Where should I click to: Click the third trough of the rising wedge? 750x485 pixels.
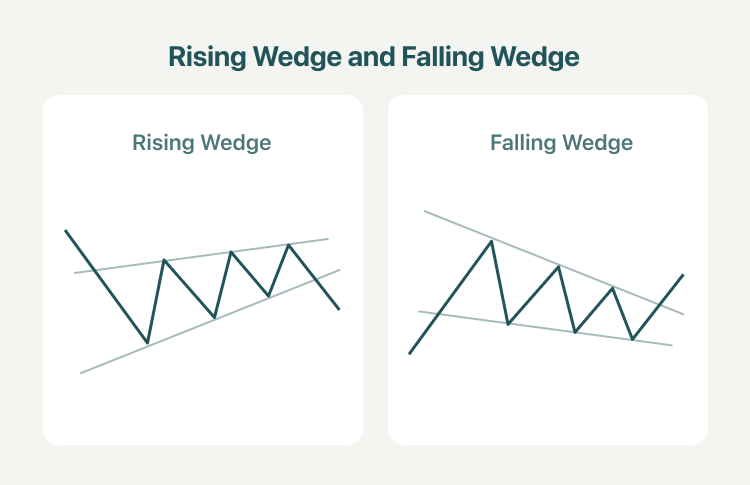pyautogui.click(x=269, y=296)
